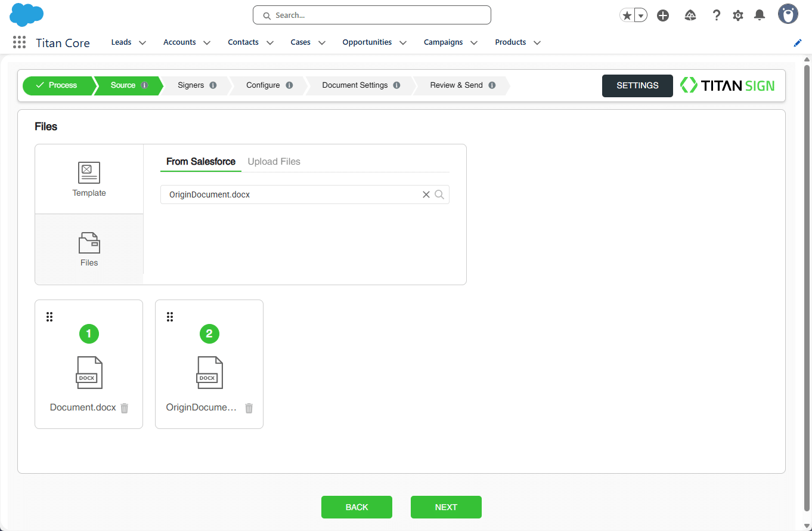The image size is (812, 531).
Task: Go to the Signers step
Action: pyautogui.click(x=191, y=85)
